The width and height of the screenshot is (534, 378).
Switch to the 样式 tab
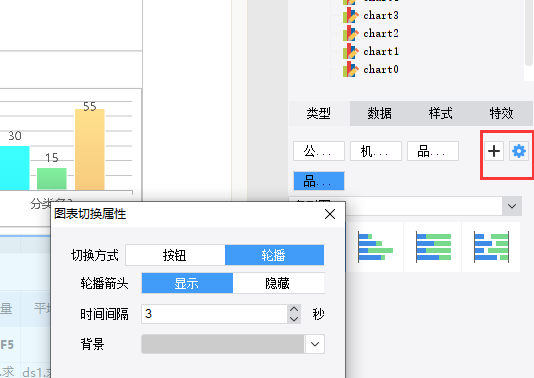coord(441,113)
